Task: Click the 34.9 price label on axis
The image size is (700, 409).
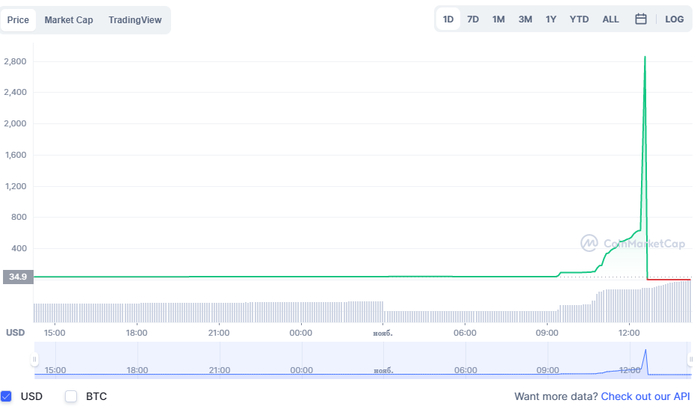Action: 18,276
